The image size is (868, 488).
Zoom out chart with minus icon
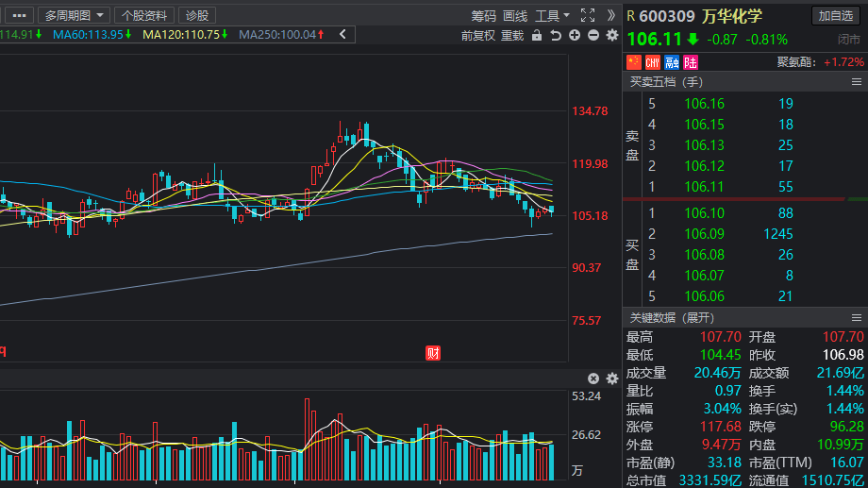coord(593,36)
